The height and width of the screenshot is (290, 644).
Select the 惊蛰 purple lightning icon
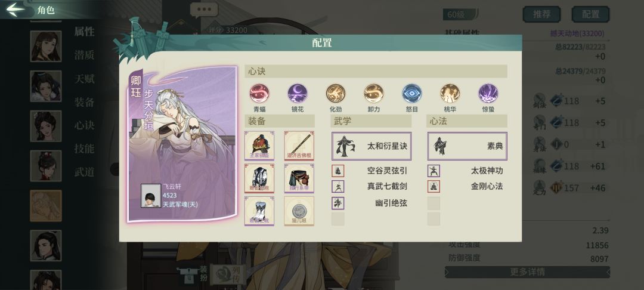[488, 94]
